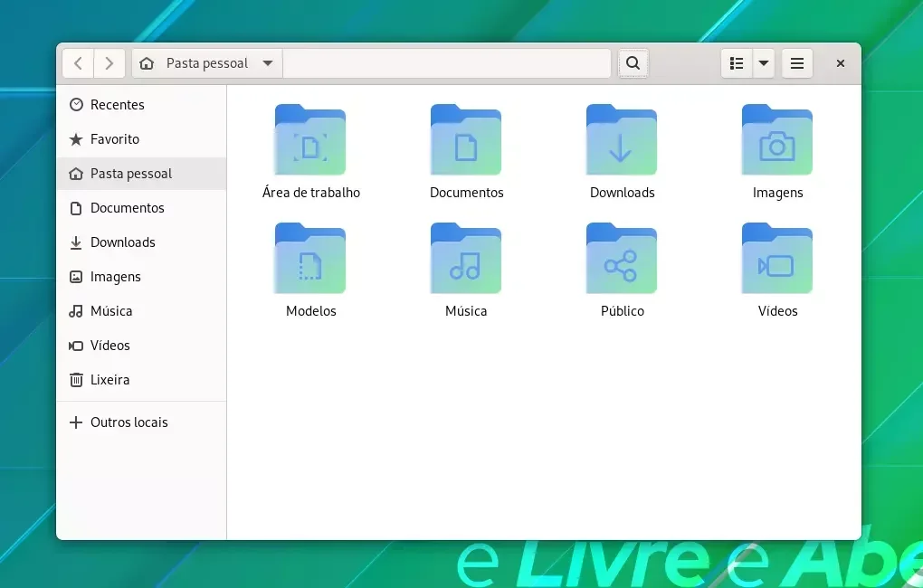Open Documentos in the sidebar

point(141,208)
